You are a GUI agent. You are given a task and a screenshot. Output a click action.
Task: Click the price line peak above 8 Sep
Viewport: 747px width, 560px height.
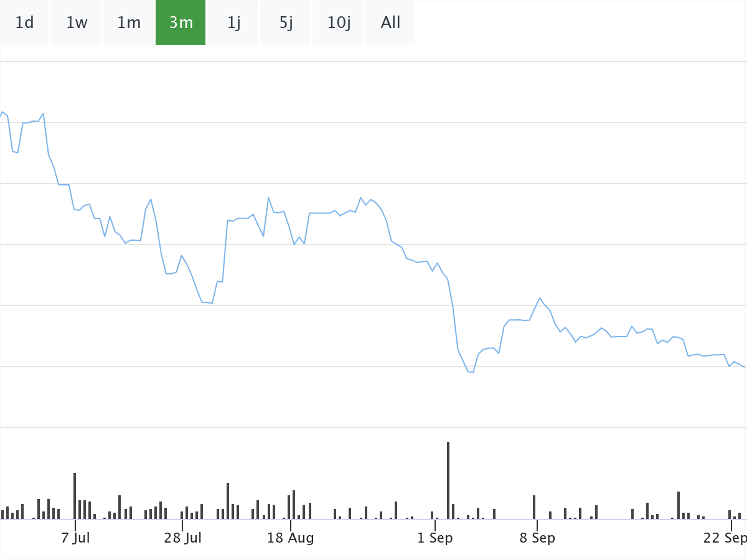540,298
